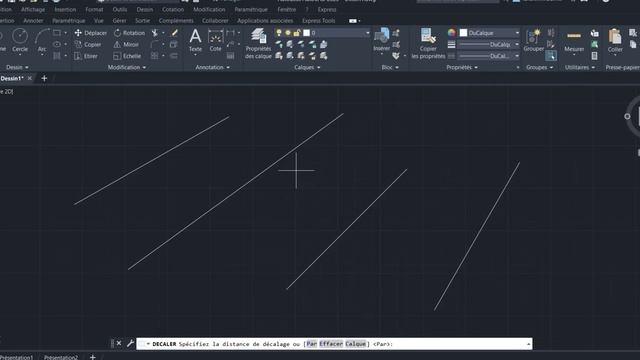Click the array icon in Modification
Screen dimensions: 640x360
[155, 56]
